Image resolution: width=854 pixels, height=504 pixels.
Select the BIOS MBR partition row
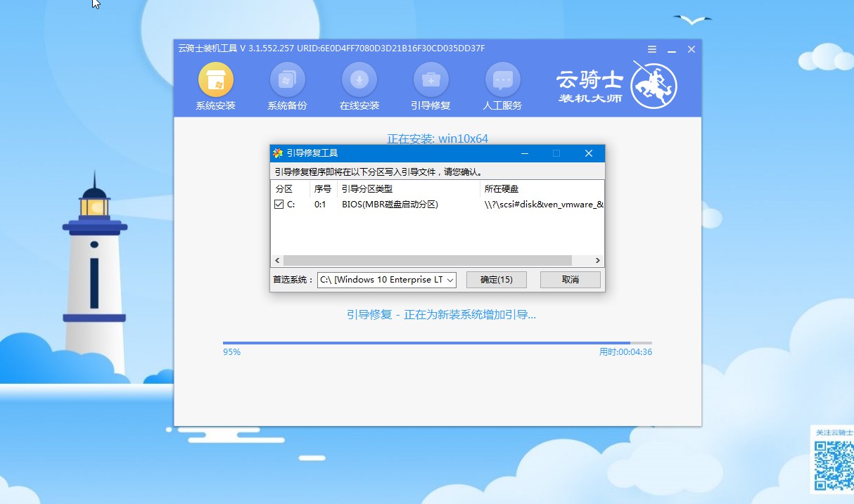coord(389,204)
